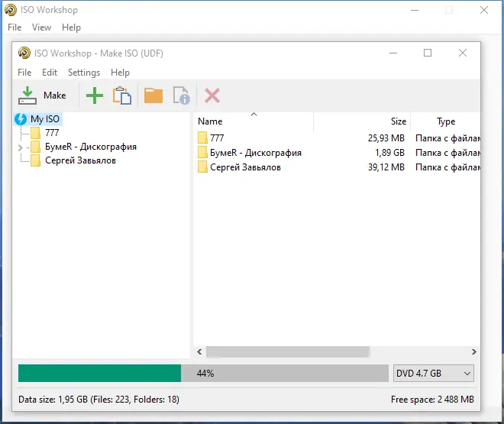Select the My ISO root disc icon

pyautogui.click(x=21, y=119)
